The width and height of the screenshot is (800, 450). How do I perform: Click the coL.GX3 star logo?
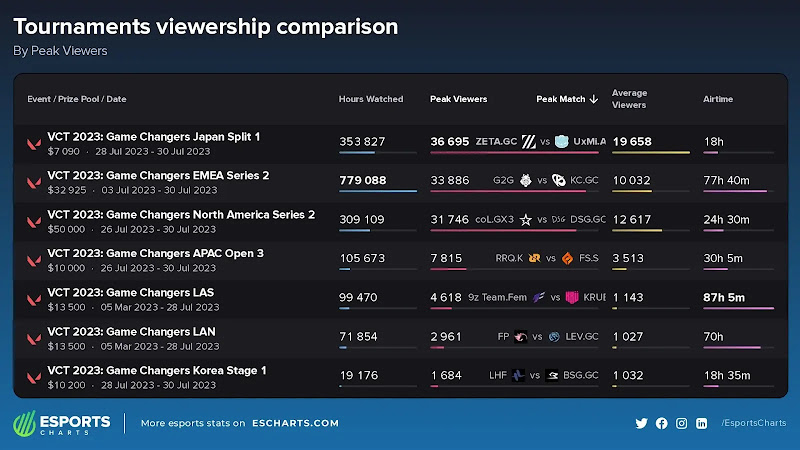[526, 219]
